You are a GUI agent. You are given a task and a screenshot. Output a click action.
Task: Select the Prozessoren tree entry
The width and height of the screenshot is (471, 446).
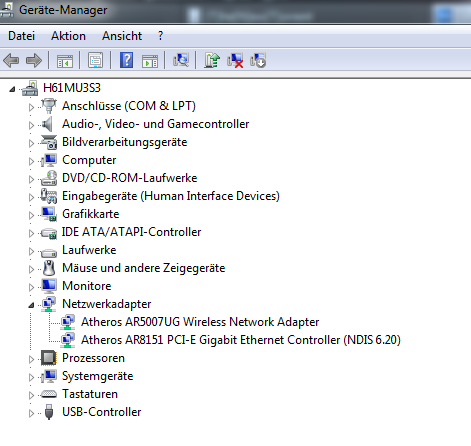coord(93,358)
